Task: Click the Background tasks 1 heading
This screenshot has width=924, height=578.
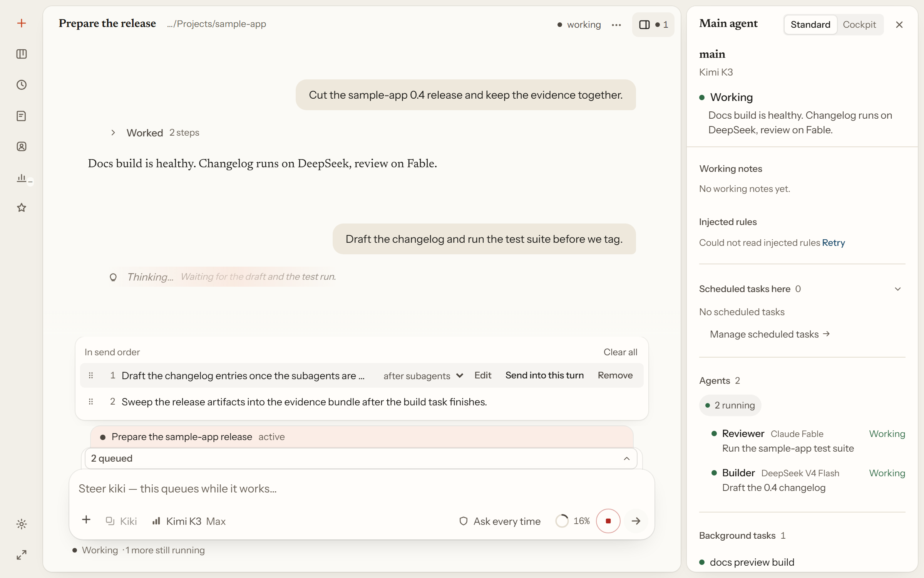Action: coord(742,536)
